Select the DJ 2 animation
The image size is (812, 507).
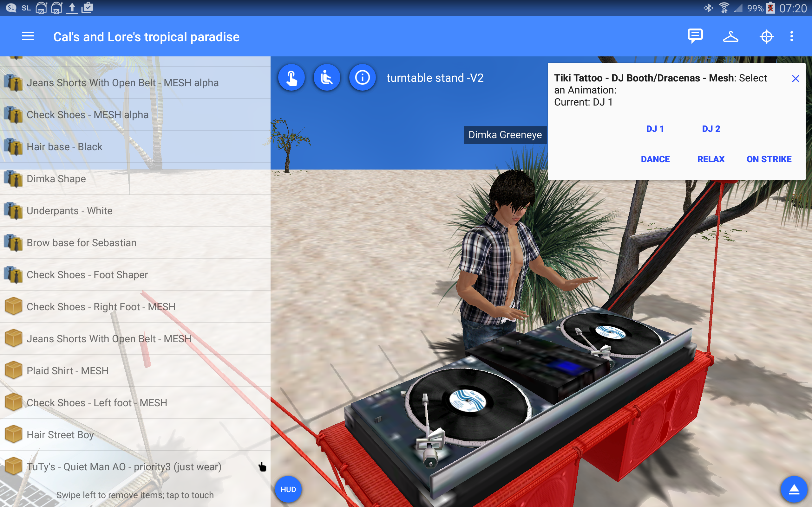point(711,129)
